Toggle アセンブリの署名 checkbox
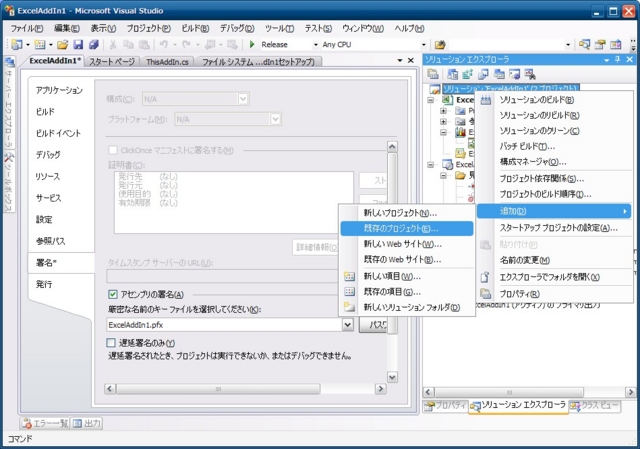 click(x=113, y=294)
